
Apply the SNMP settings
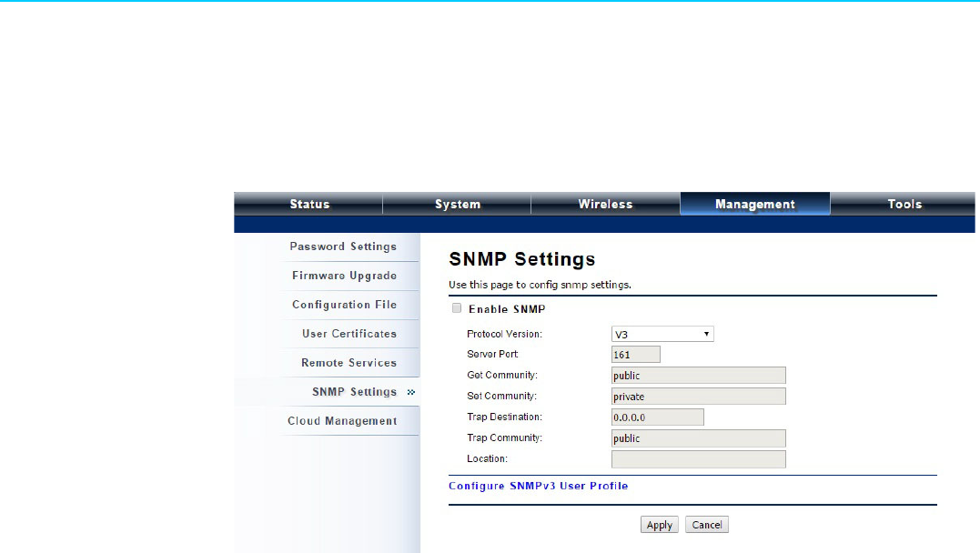[660, 525]
